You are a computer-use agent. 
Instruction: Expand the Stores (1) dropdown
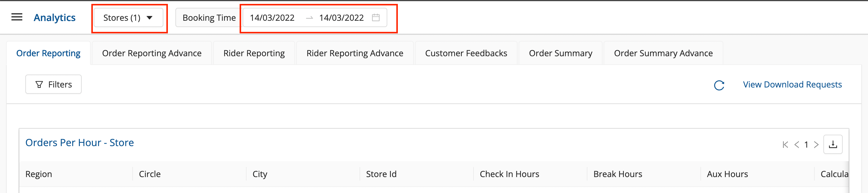coord(128,18)
